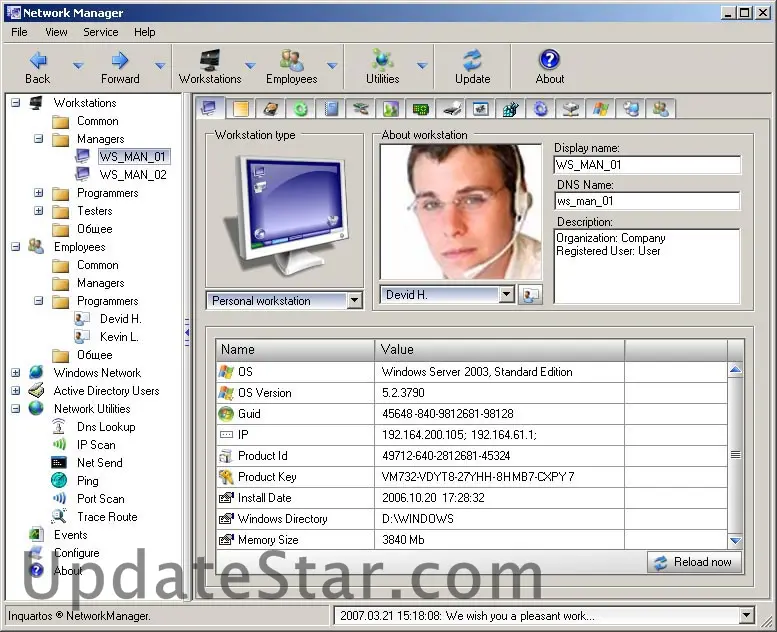This screenshot has height=632, width=777.
Task: Select Ping in Network Utilities
Action: pyautogui.click(x=88, y=481)
